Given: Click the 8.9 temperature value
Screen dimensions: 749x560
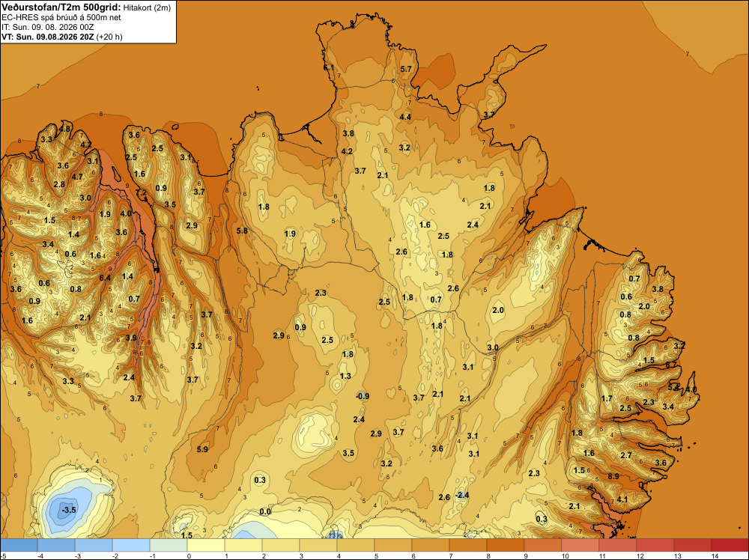Looking at the screenshot, I should [613, 476].
